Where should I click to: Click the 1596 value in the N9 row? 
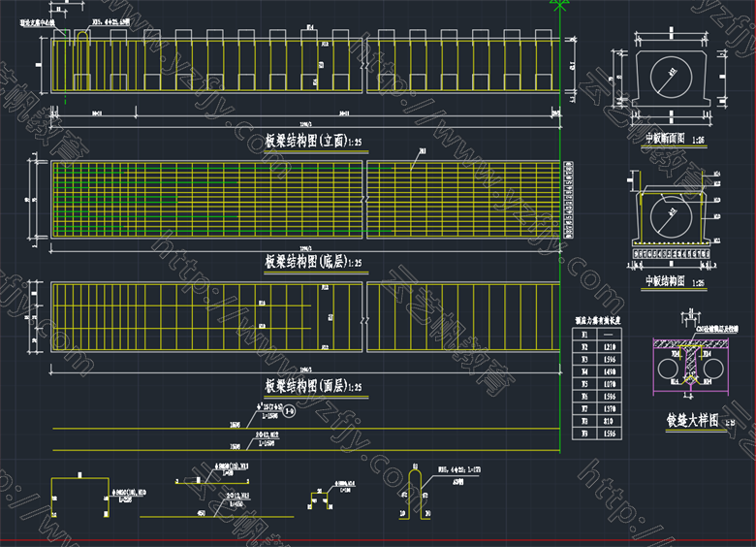coord(610,434)
